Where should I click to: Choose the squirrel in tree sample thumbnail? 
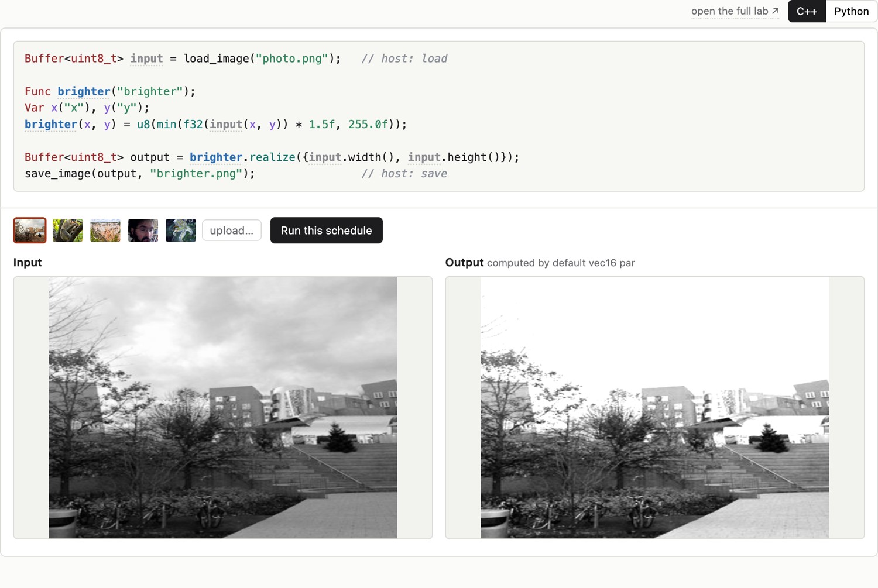[67, 231]
